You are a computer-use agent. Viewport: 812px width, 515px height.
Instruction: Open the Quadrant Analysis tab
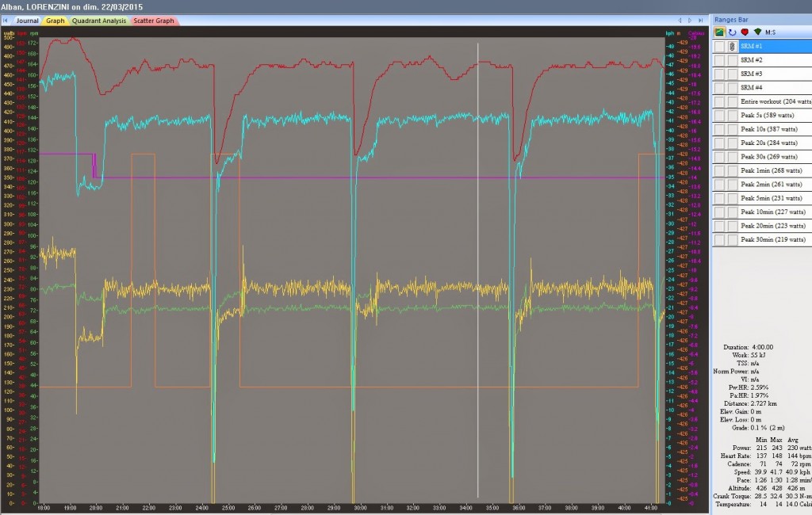pyautogui.click(x=98, y=21)
